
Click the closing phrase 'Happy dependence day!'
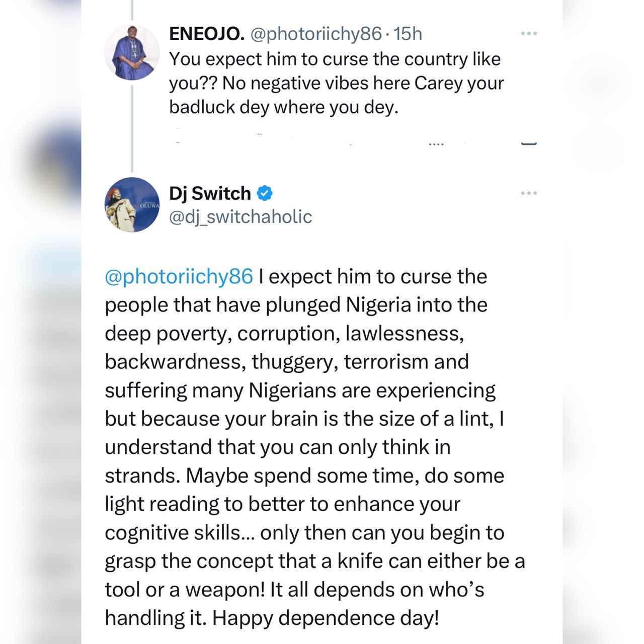[x=326, y=617]
